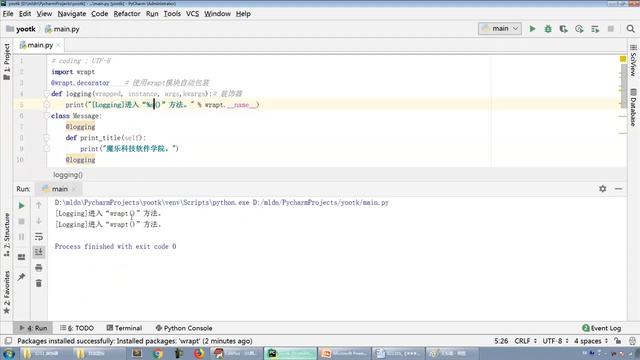Pin the Run tab
The height and width of the screenshot is (360, 640).
coord(22,277)
